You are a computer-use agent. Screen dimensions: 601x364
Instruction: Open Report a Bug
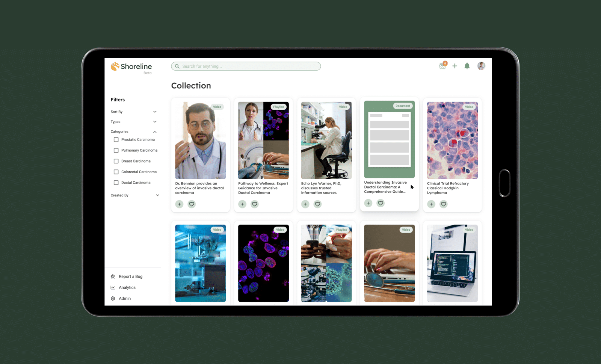click(130, 276)
